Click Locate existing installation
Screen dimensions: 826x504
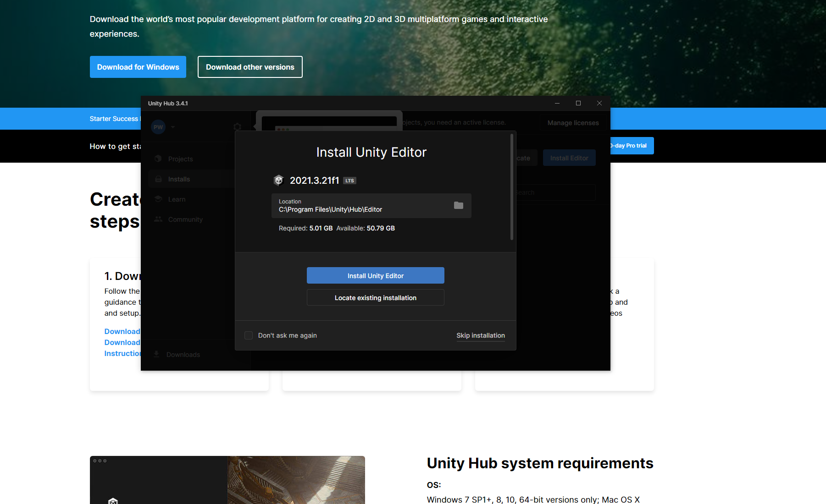375,298
